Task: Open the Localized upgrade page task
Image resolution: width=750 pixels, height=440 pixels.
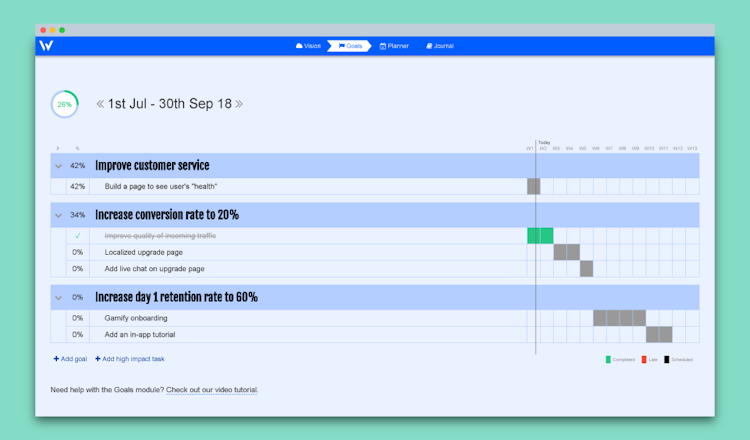Action: (x=143, y=252)
